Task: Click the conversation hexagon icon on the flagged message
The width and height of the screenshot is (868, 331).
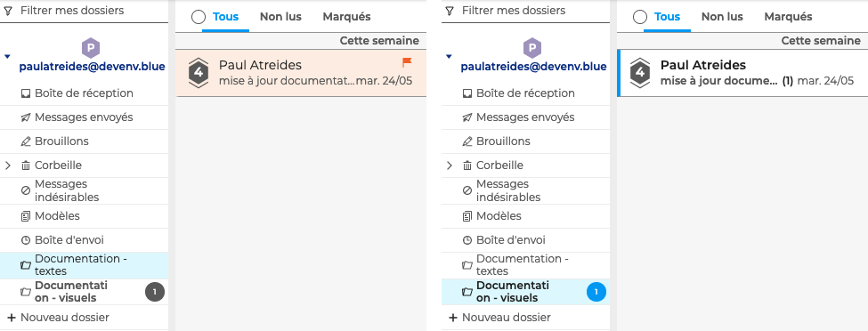Action: tap(199, 73)
